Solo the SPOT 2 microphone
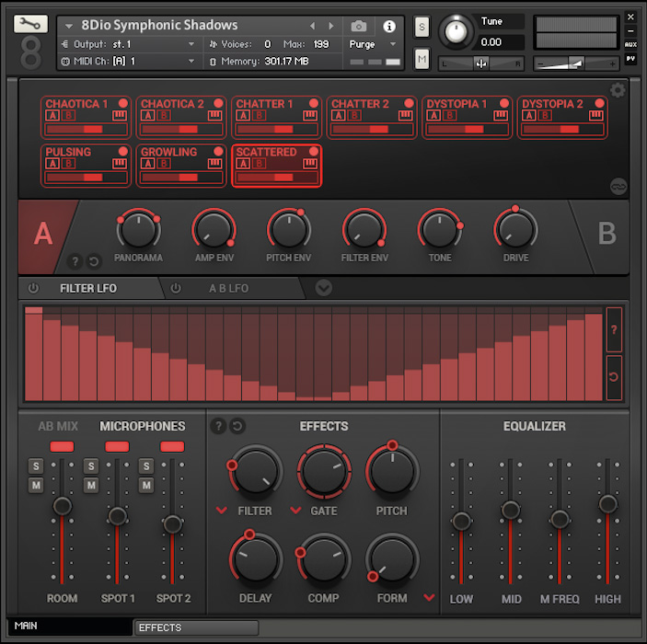 pos(146,466)
